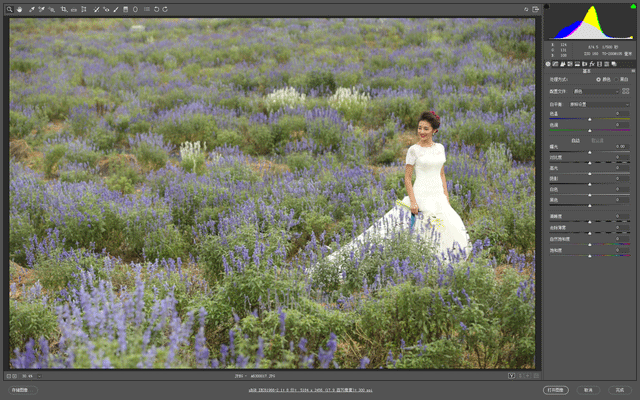Click the 色温 temperature slider handle

click(589, 119)
